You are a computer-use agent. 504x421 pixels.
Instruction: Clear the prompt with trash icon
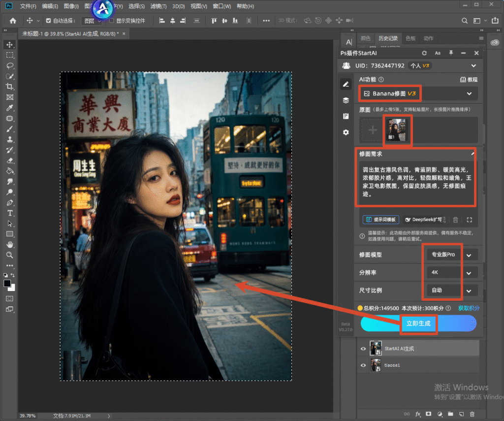click(455, 220)
